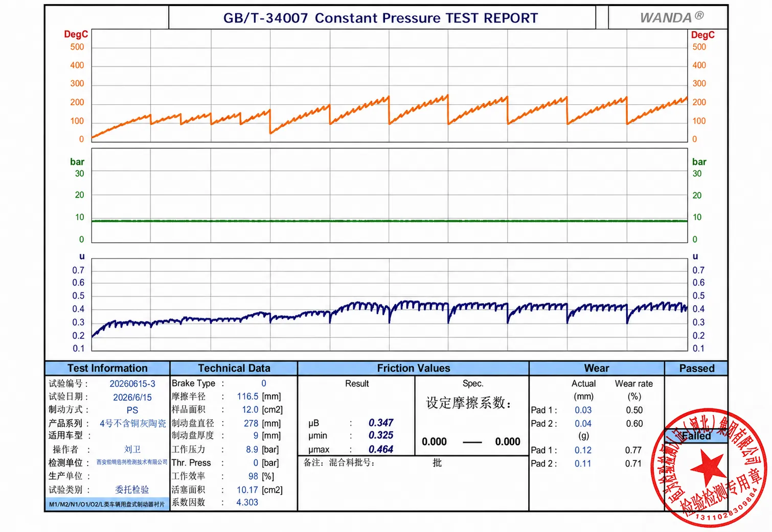Viewport: 772px width, 532px height.
Task: Click the Brake Type label
Action: pyautogui.click(x=193, y=383)
